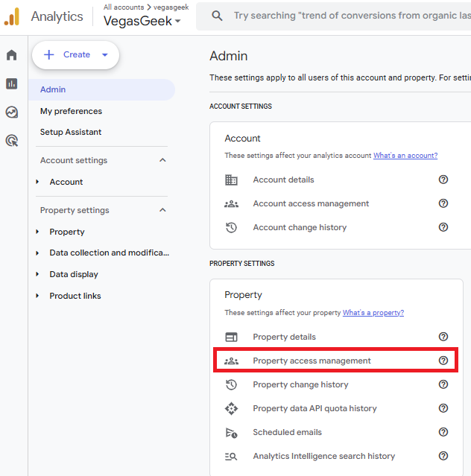Open Explore icon in left rail

(11, 112)
